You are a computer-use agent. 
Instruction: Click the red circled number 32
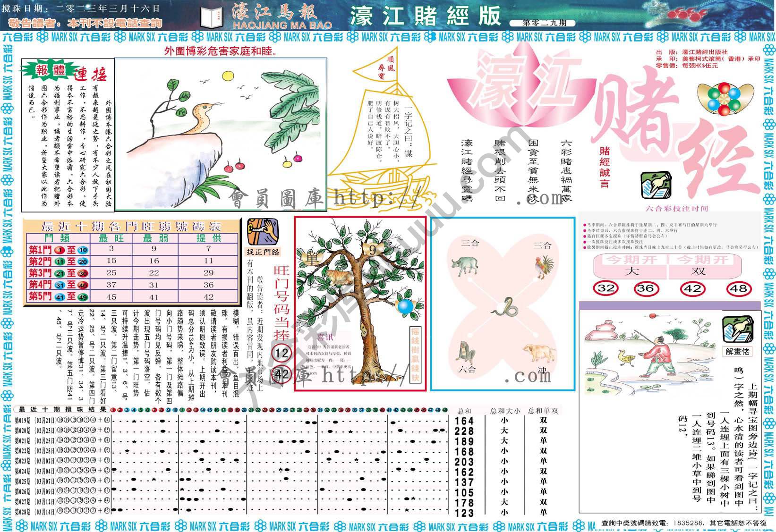(x=606, y=288)
